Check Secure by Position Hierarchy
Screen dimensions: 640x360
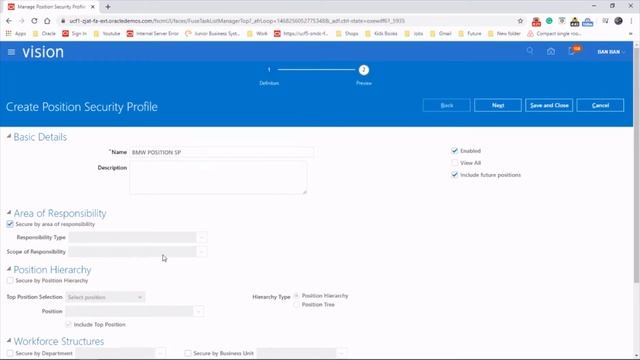click(x=10, y=280)
